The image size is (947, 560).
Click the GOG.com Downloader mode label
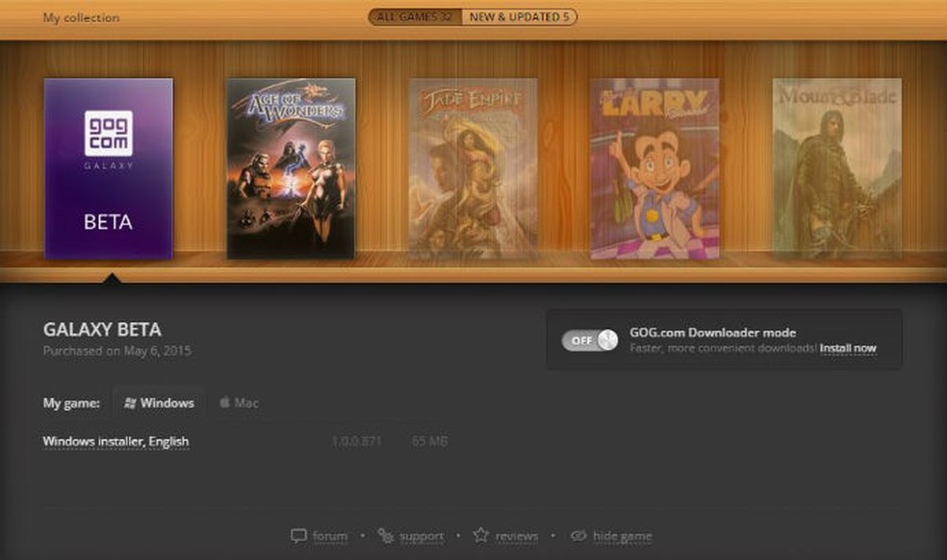(x=713, y=332)
